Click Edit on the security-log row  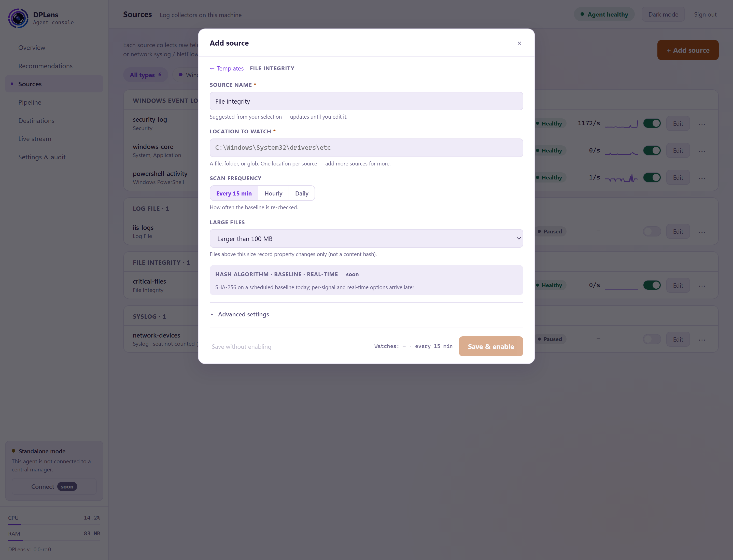[678, 124]
